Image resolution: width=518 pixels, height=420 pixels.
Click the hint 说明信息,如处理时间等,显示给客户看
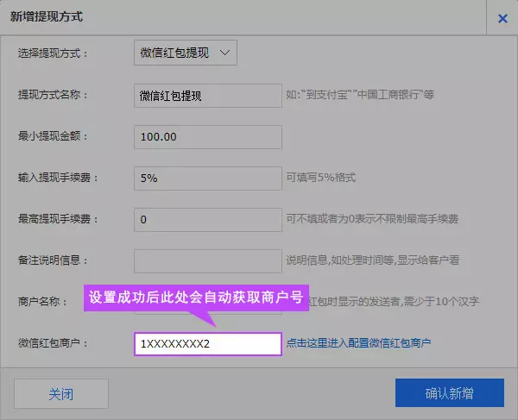tap(373, 260)
